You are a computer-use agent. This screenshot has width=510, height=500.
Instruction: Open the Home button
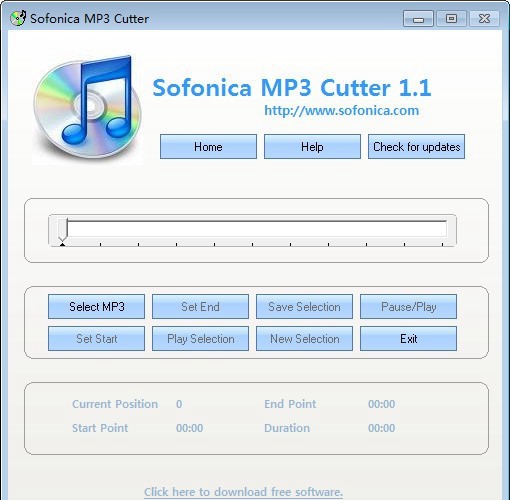click(208, 147)
